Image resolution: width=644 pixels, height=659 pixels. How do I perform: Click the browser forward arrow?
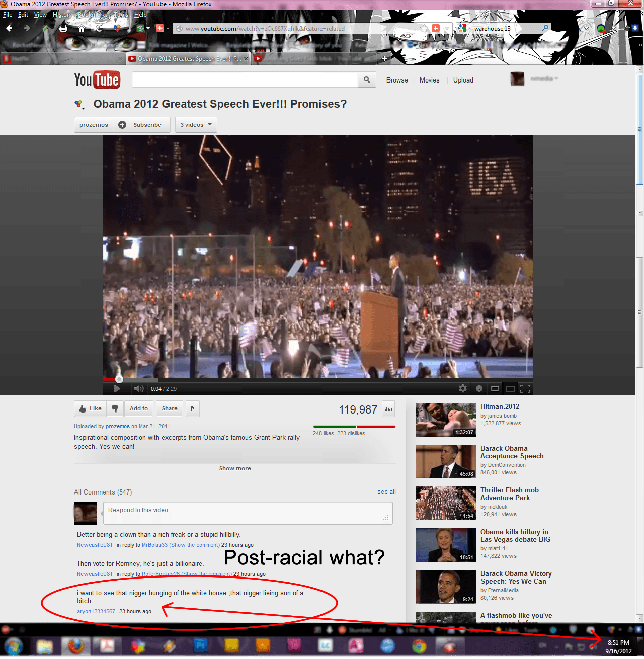[27, 28]
